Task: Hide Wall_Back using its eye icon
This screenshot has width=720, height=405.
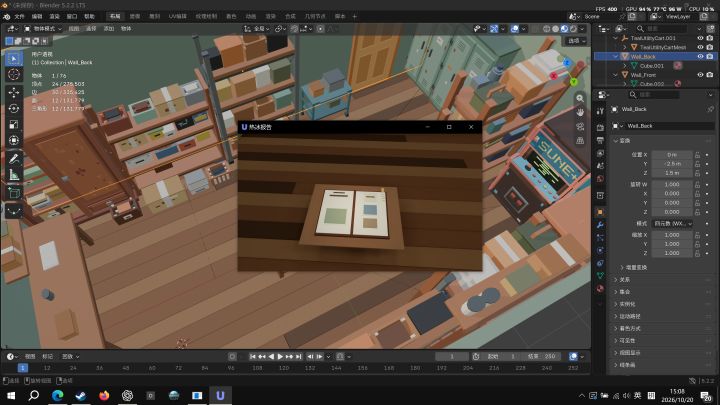Action: [700, 56]
